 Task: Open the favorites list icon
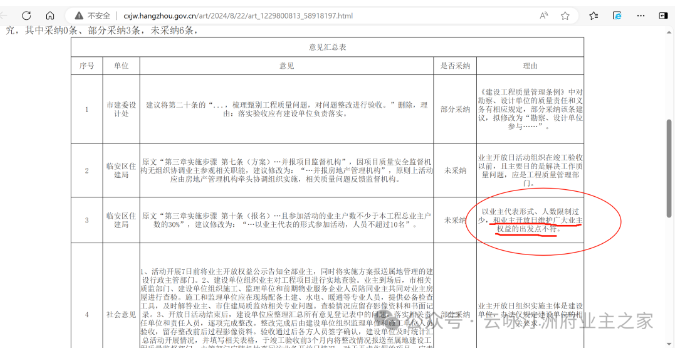click(x=593, y=16)
